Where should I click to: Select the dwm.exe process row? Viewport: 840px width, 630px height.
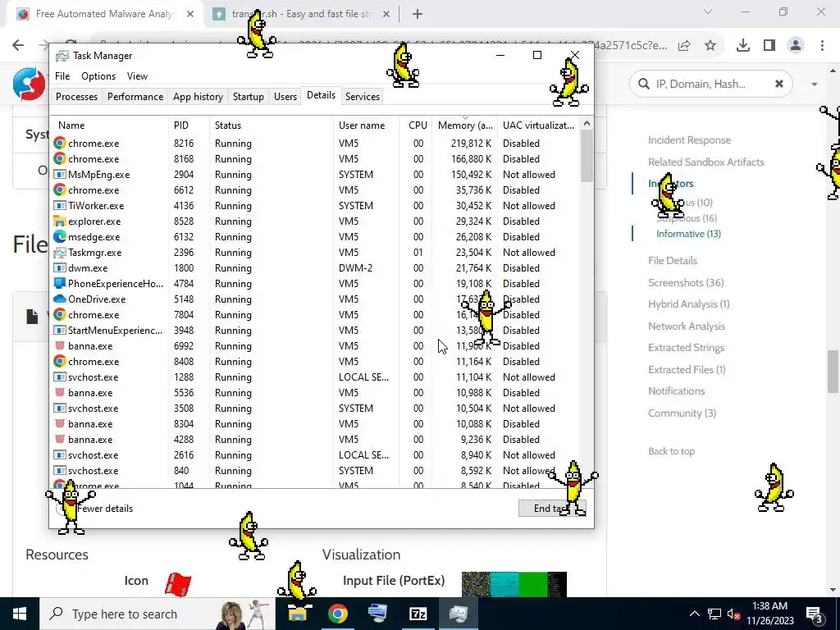(x=316, y=268)
